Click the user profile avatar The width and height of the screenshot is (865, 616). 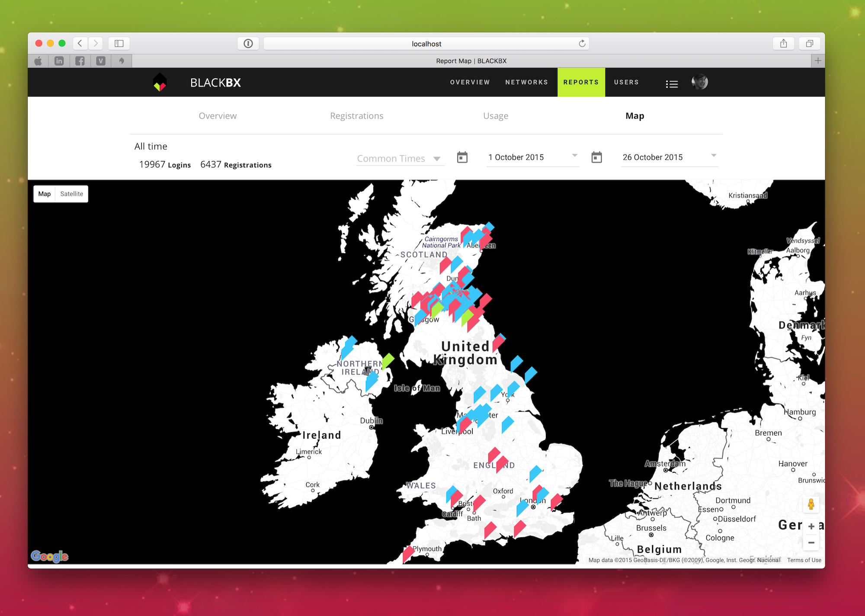[699, 82]
